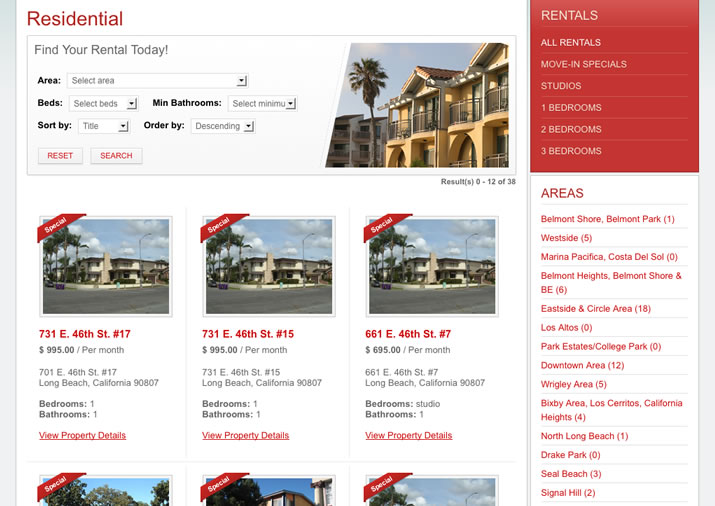Open Wrigley Area (5) link

[x=574, y=384]
